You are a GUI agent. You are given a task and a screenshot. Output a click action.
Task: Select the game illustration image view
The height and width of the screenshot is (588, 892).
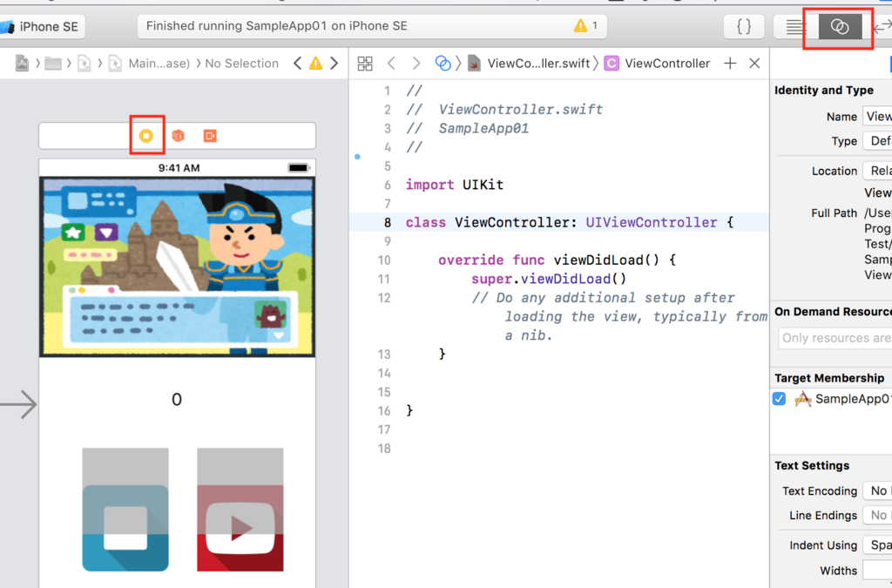(x=177, y=267)
